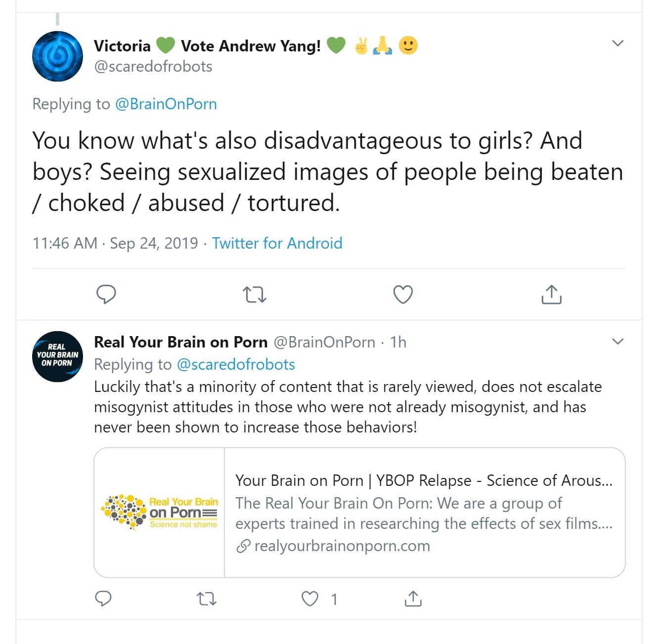Open the 11:46 AM Sep 24, 2019 timestamp

(x=115, y=243)
